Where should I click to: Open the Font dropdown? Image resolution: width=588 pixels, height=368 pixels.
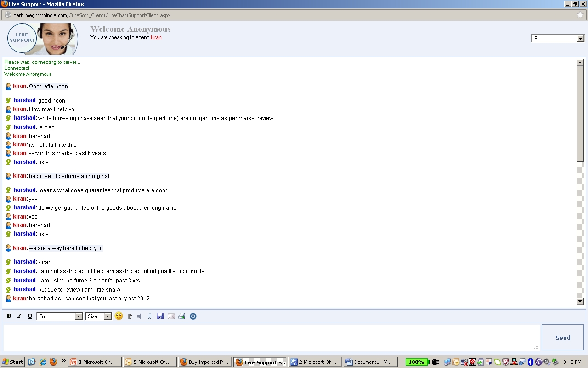click(59, 316)
